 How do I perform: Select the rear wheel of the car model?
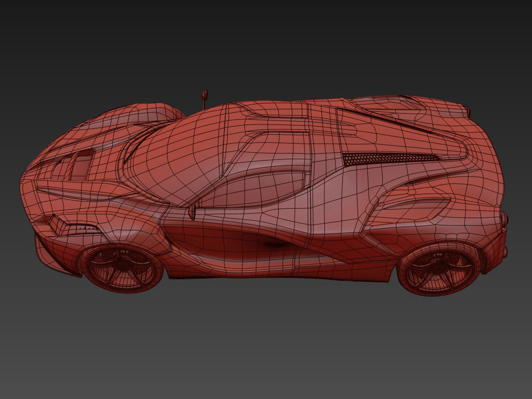click(439, 269)
